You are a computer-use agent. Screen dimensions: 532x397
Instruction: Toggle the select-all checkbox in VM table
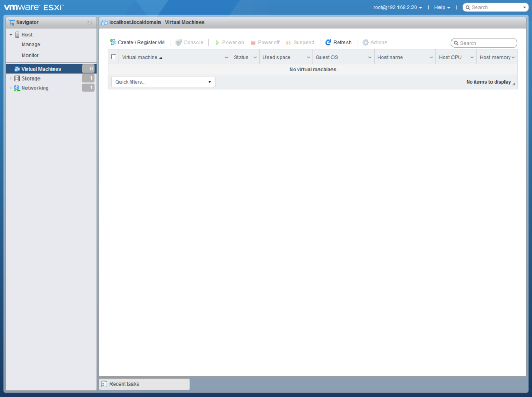pyautogui.click(x=113, y=57)
